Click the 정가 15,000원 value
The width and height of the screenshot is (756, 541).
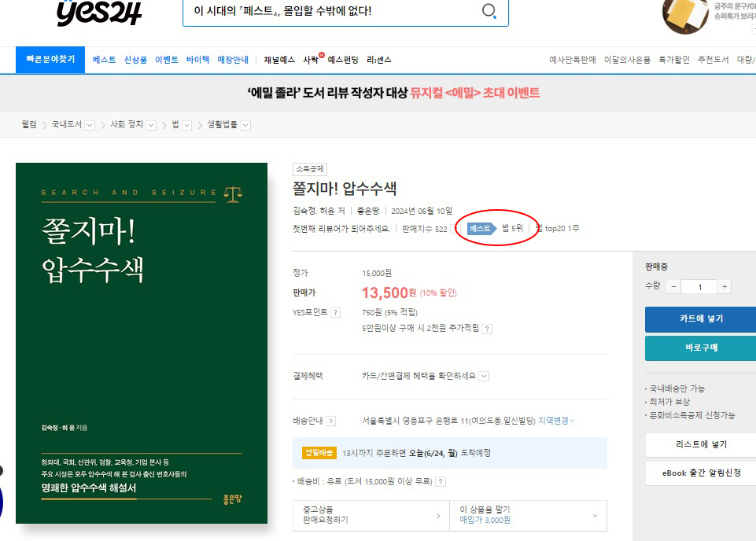[x=377, y=273]
